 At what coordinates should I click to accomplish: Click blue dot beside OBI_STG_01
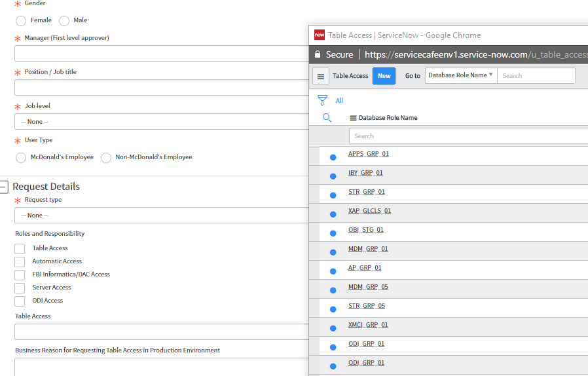333,233
